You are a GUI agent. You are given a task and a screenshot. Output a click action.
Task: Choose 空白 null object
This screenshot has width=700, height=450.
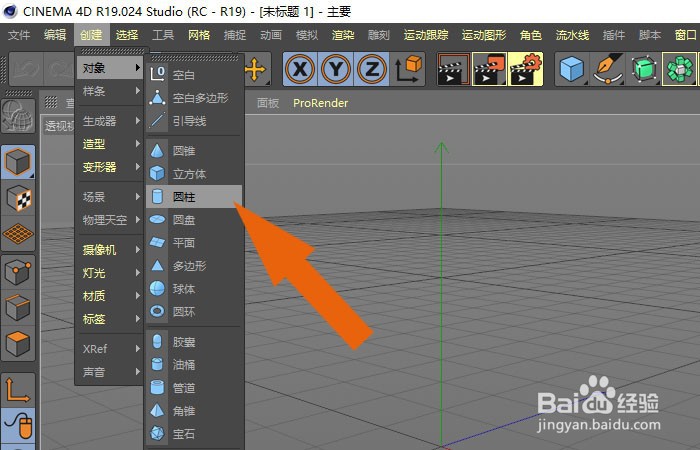194,75
